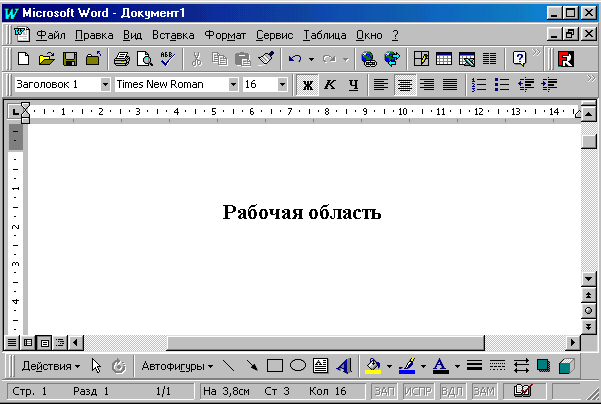Viewport: 601px width, 404px height.
Task: Run spelling check ABC icon
Action: point(167,59)
